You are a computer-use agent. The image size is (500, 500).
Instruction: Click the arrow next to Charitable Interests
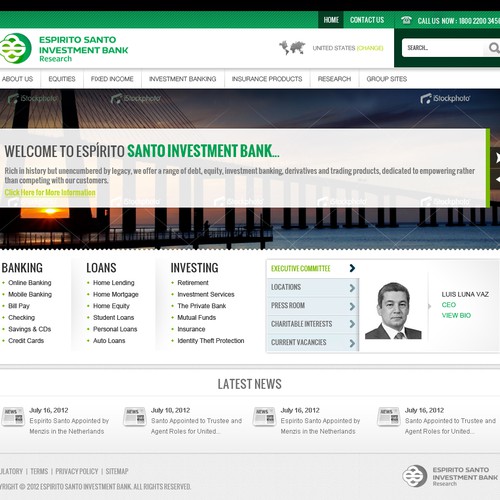pyautogui.click(x=352, y=324)
